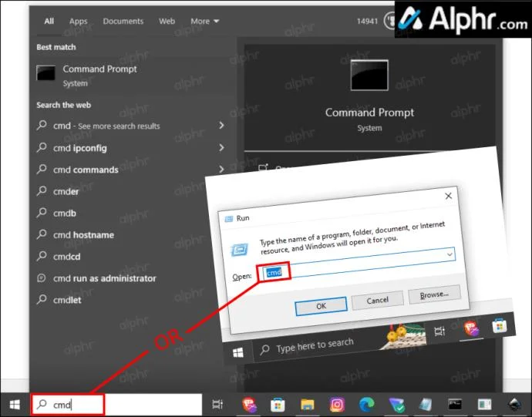Open Microsoft Store next to File Explorer in taskbar
532x417 pixels.
point(278,405)
